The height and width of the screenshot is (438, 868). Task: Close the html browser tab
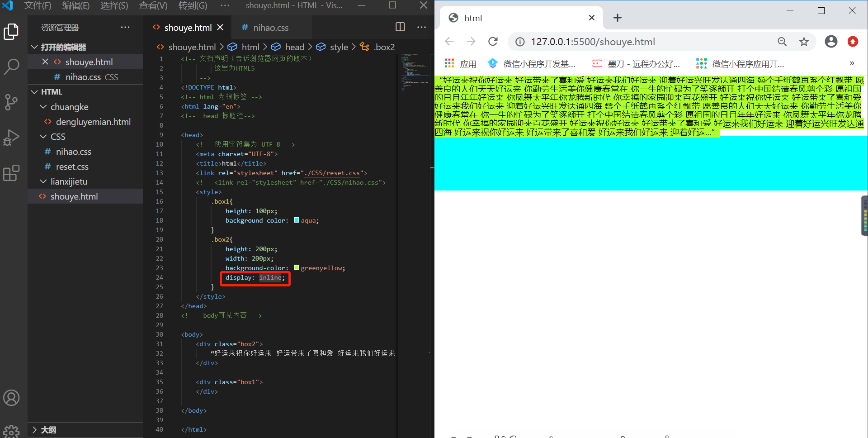coord(592,18)
